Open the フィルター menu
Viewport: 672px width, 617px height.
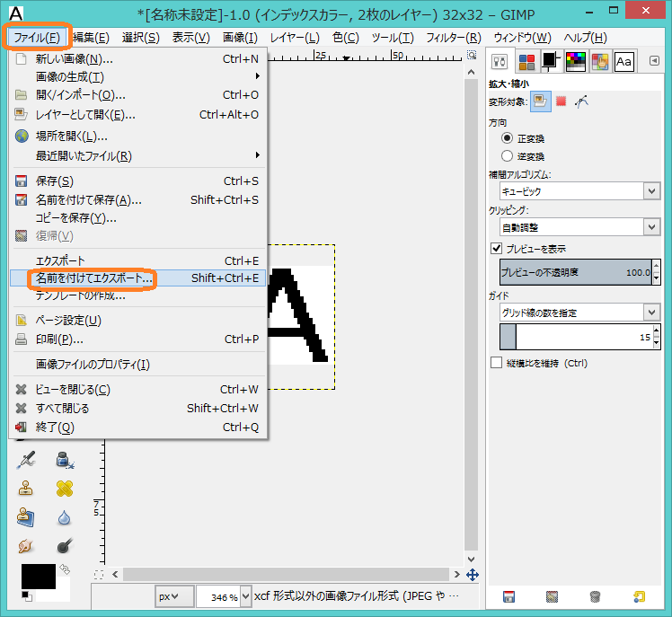coord(454,38)
